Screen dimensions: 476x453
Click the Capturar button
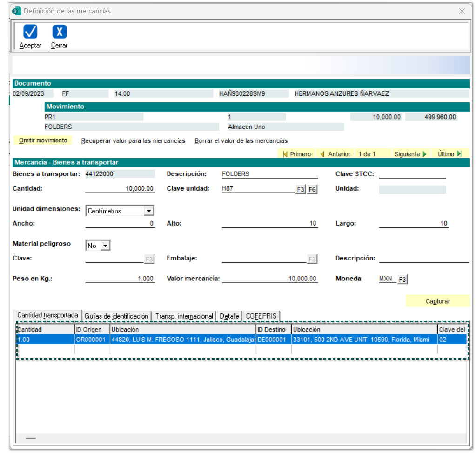coord(437,301)
